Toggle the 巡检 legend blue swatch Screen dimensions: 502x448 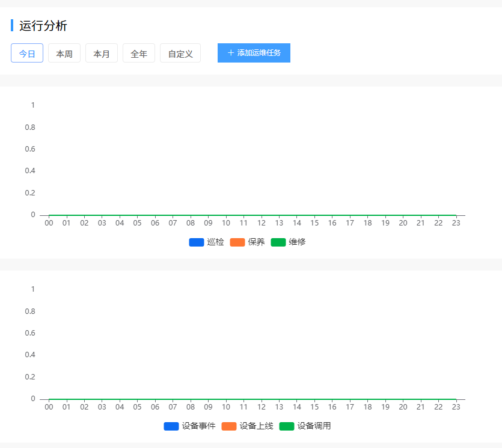point(196,242)
